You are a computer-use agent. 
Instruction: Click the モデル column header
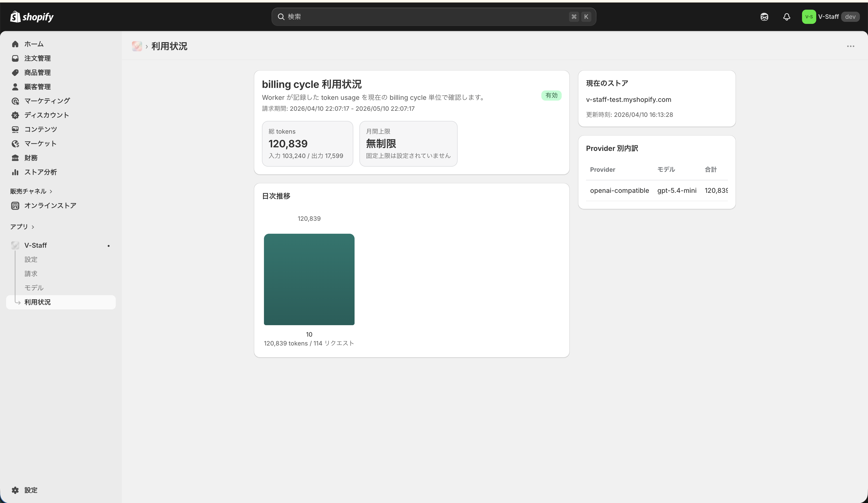point(666,170)
